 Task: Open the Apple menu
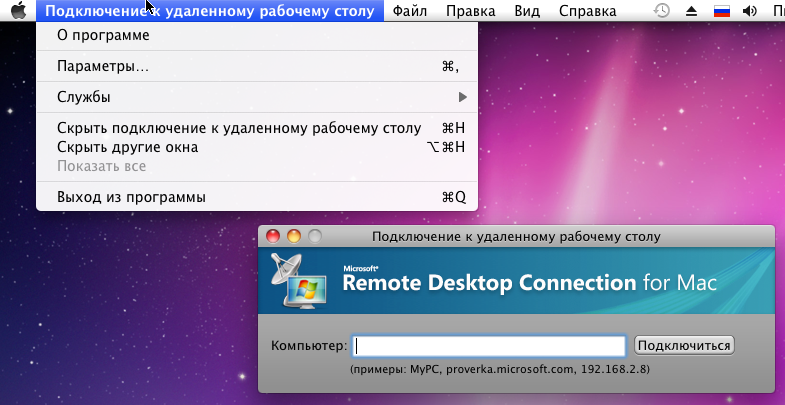(18, 10)
